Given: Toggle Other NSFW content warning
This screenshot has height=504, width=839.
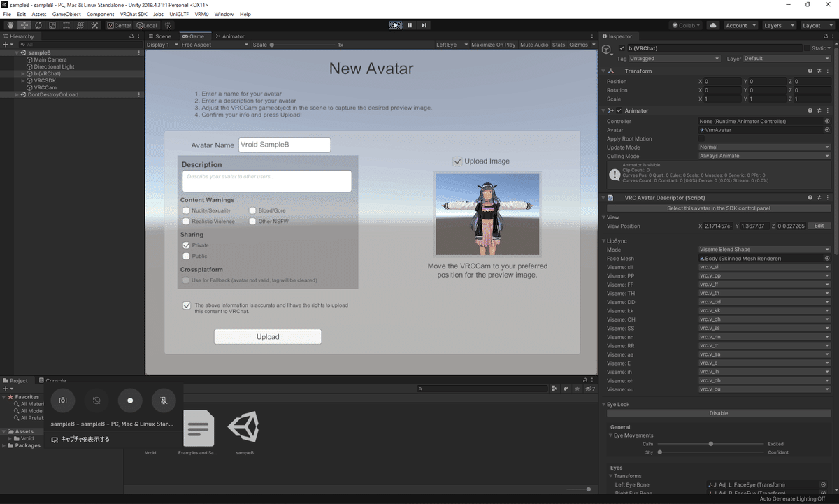Looking at the screenshot, I should click(x=252, y=222).
